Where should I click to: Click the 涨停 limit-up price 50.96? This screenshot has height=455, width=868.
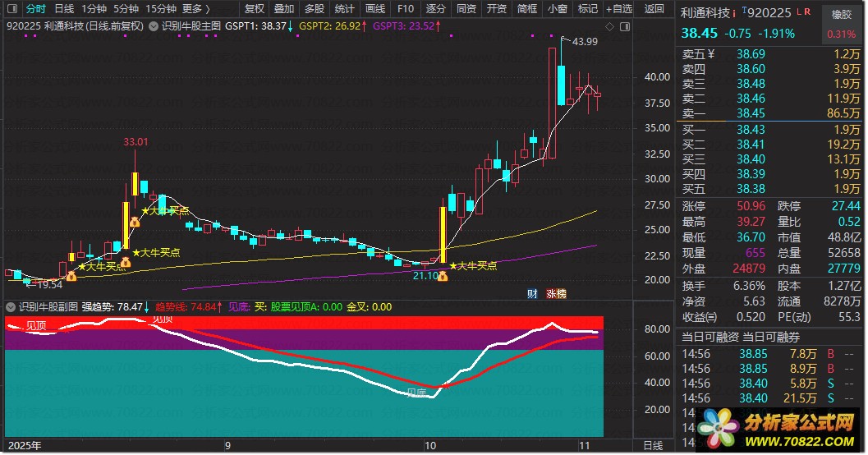[751, 206]
